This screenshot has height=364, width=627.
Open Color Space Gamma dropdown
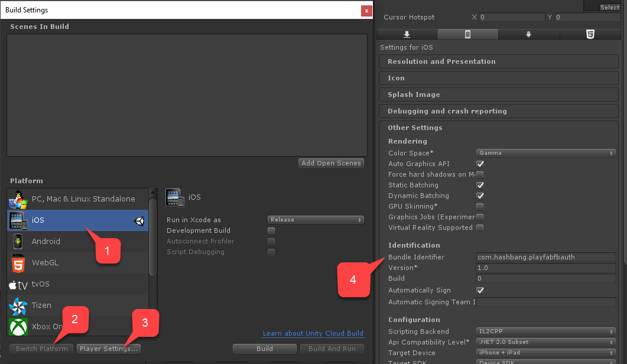546,153
